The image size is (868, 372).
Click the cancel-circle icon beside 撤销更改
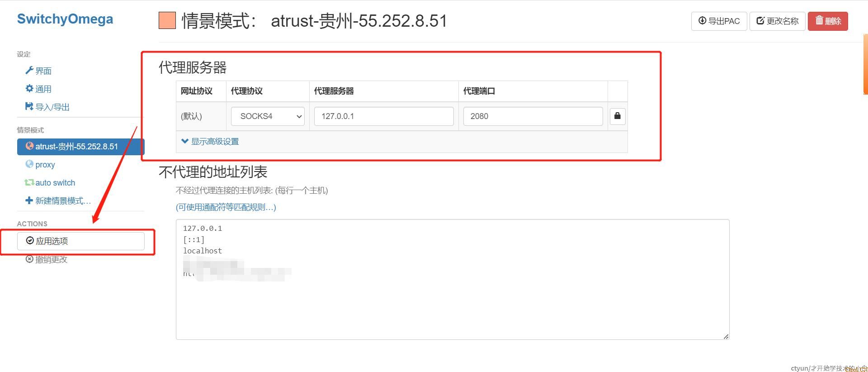tap(29, 259)
